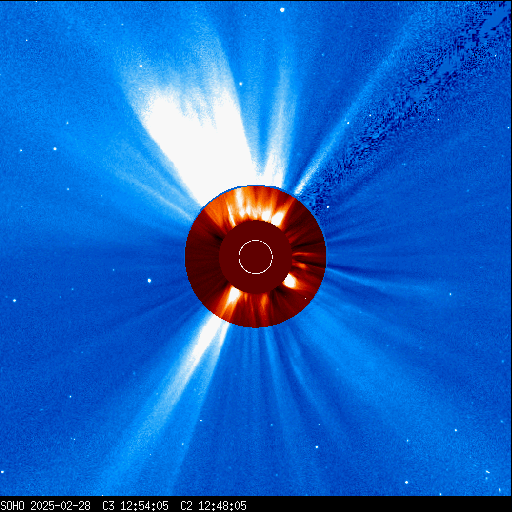512x512 pixels.
Task: Click the C2 12:48:05 timestamp text
Action: click(213, 506)
